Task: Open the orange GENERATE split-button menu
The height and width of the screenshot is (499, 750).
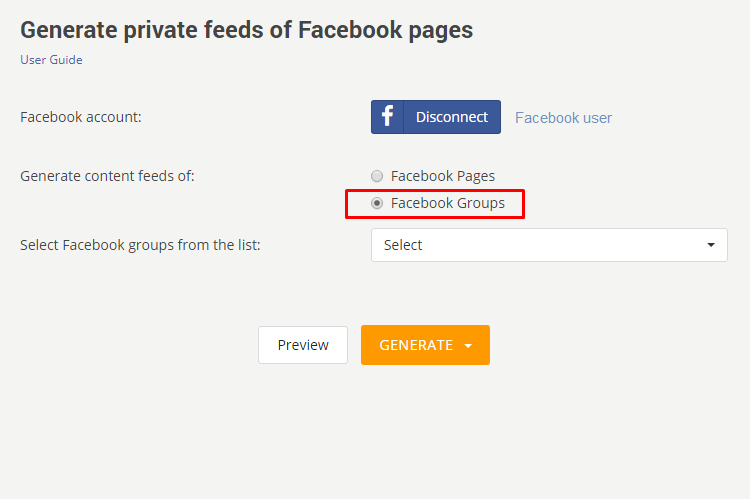Action: [x=425, y=345]
